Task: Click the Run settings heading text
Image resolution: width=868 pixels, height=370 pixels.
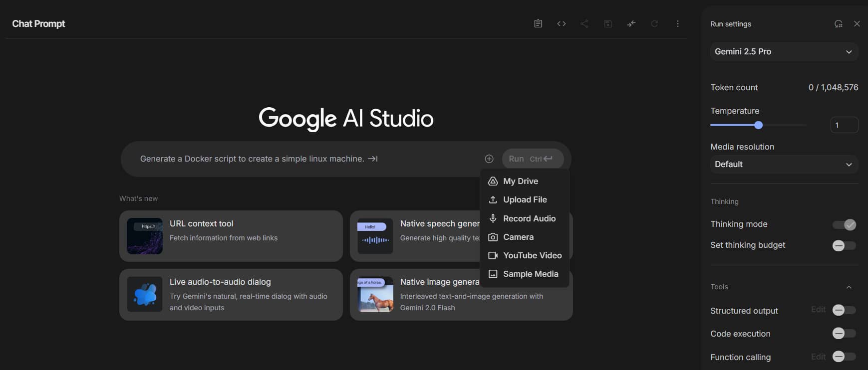Action: pos(731,24)
